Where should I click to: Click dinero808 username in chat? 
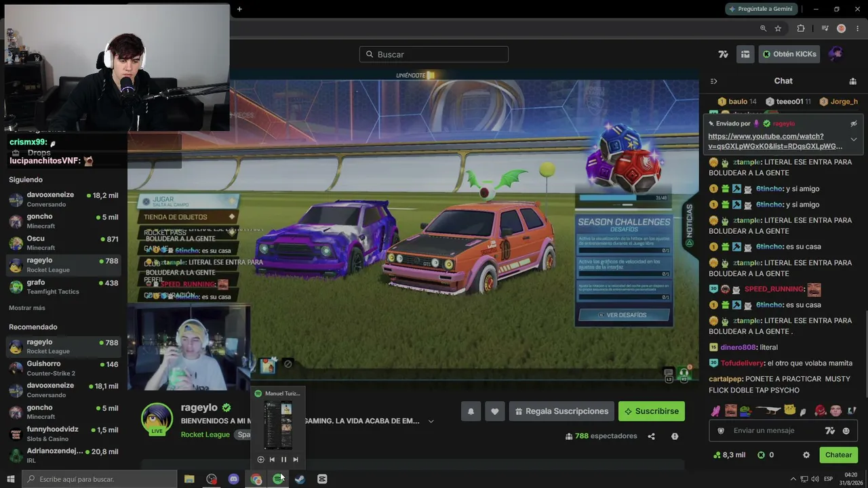point(738,348)
